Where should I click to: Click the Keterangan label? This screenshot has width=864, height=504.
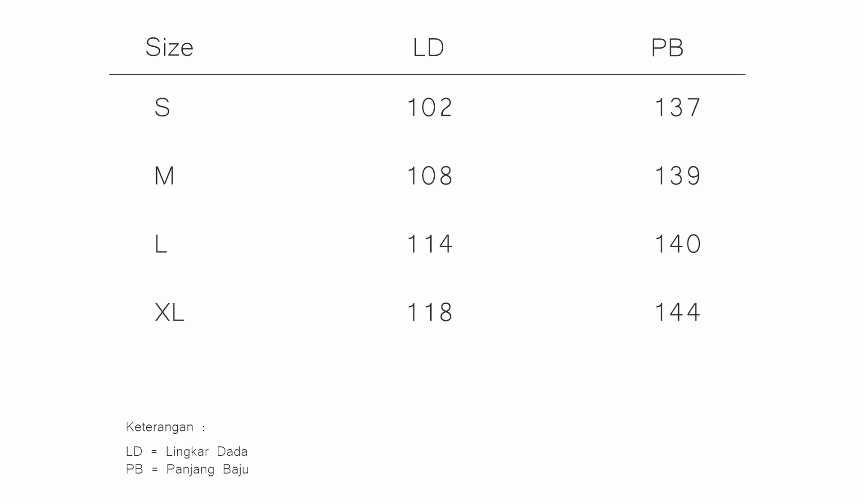point(160,427)
